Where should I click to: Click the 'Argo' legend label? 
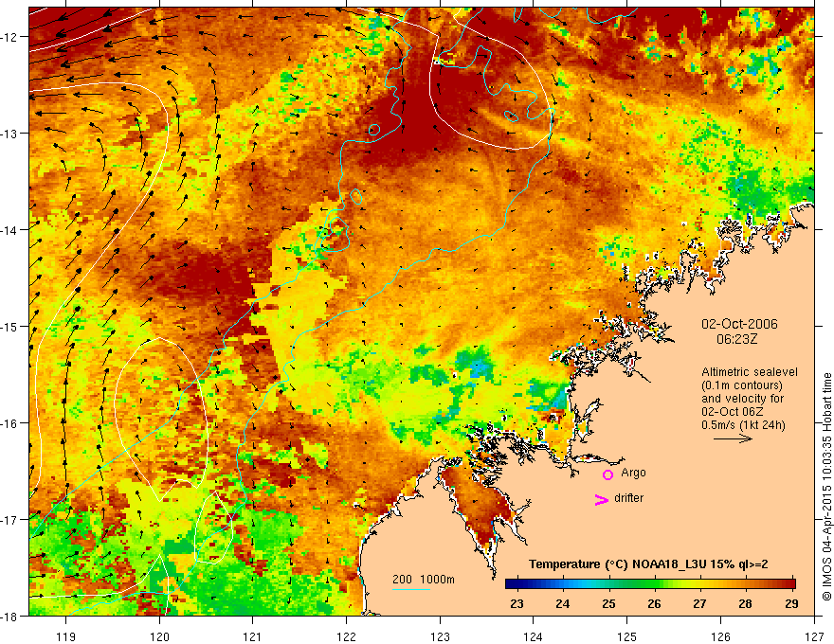[633, 473]
